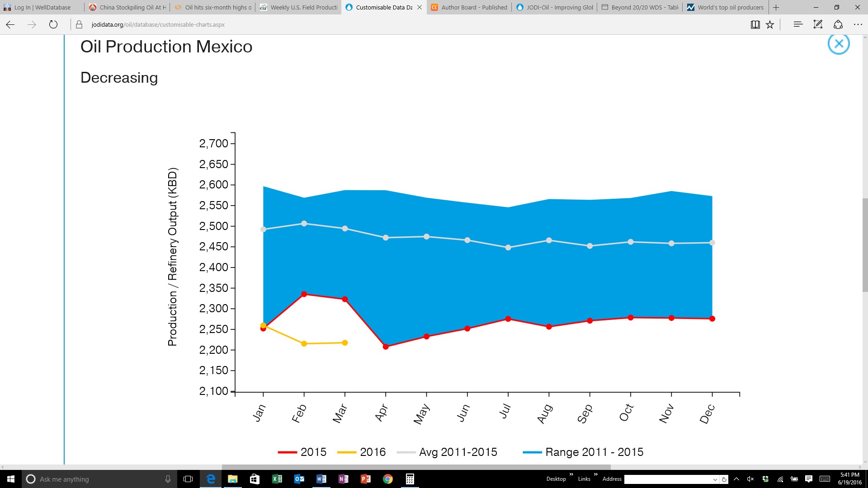Screen dimensions: 868x488
Task: Toggle the 2016 legend entry
Action: [x=362, y=452]
